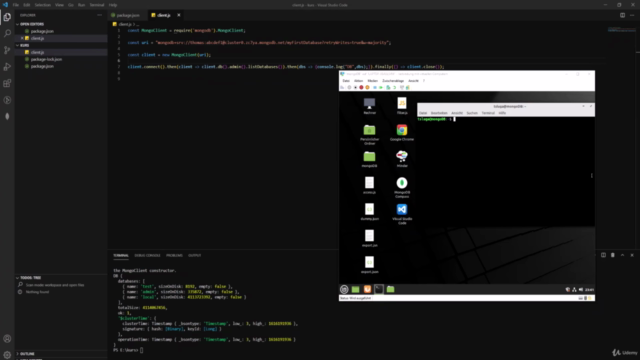The image size is (640, 360).
Task: Open Zwischenablage menu in Hyper-V window
Action: click(x=393, y=81)
